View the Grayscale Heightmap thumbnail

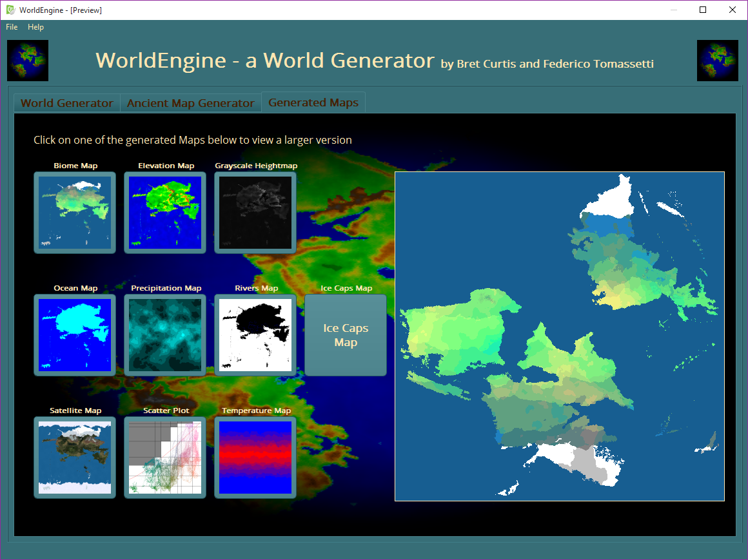click(255, 213)
